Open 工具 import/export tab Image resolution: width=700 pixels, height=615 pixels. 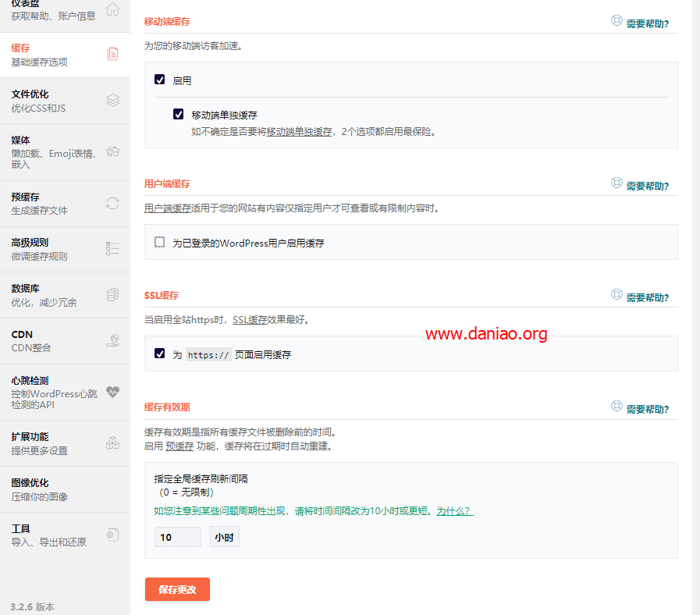coord(66,535)
